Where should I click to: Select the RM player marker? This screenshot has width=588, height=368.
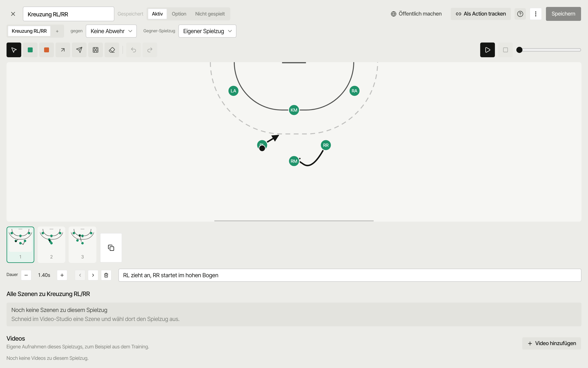(294, 161)
